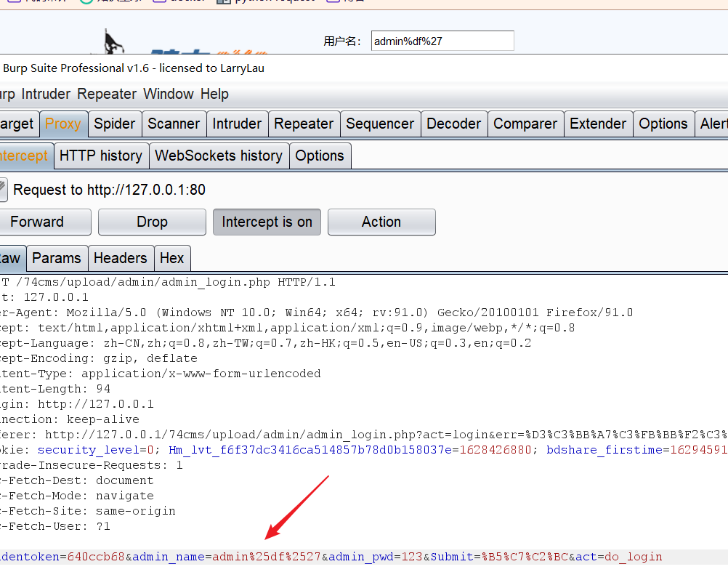Click the User-Agent Mozilla/5.0 header line

pos(316,313)
